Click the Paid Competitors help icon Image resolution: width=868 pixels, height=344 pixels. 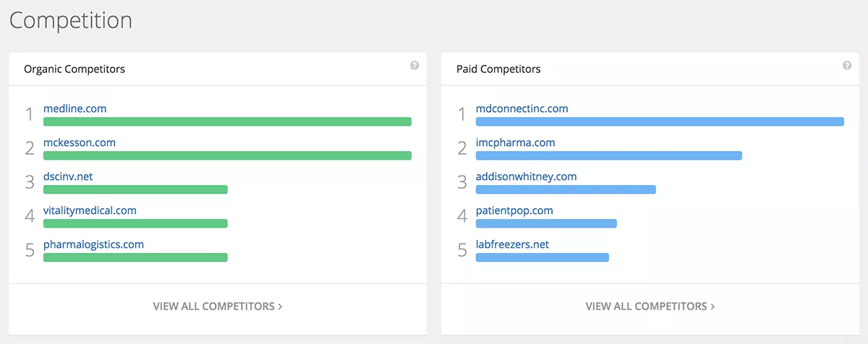pos(847,66)
